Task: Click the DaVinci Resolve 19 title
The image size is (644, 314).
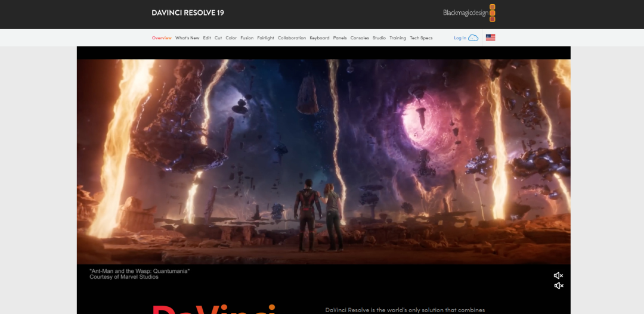Action: click(x=188, y=13)
